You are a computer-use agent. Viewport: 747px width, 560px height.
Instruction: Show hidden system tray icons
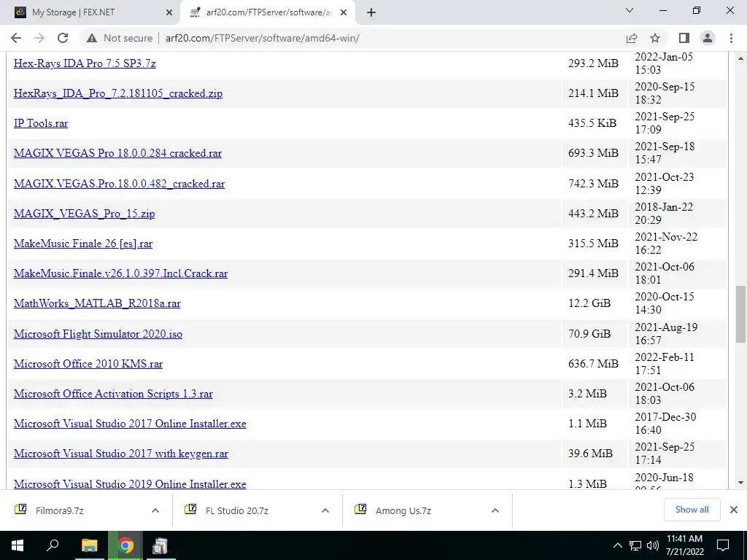click(617, 545)
